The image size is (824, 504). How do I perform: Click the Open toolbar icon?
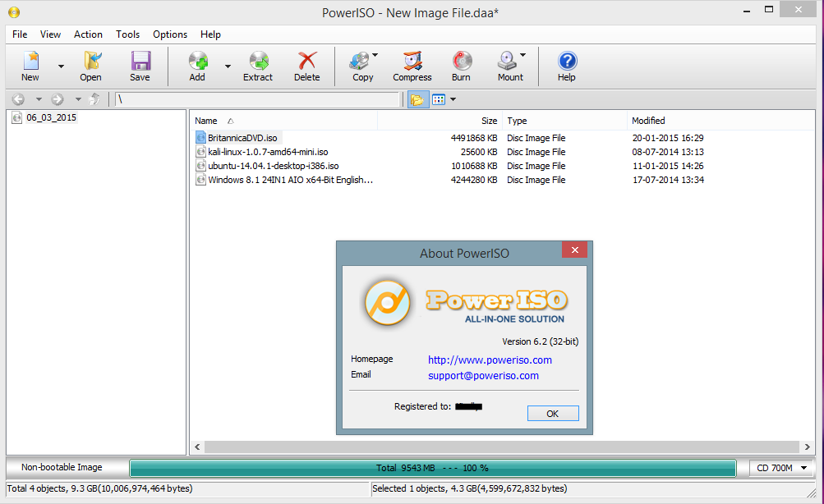(x=91, y=61)
